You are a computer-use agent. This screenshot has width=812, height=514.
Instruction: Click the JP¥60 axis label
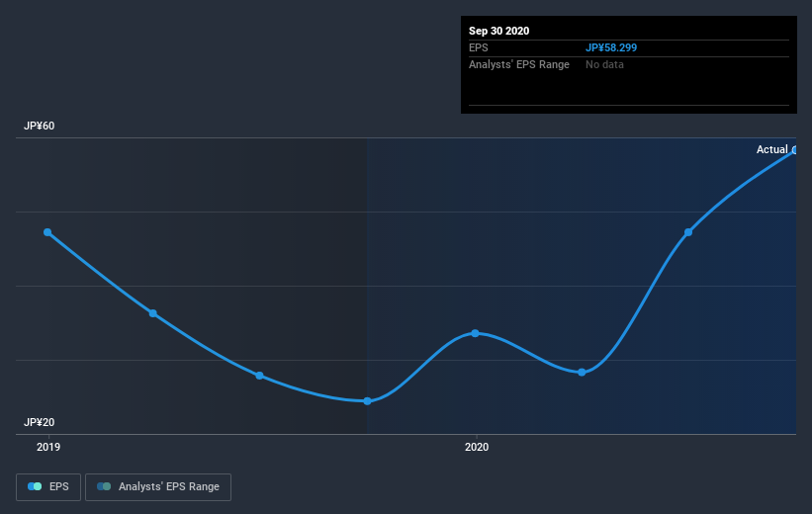39,126
